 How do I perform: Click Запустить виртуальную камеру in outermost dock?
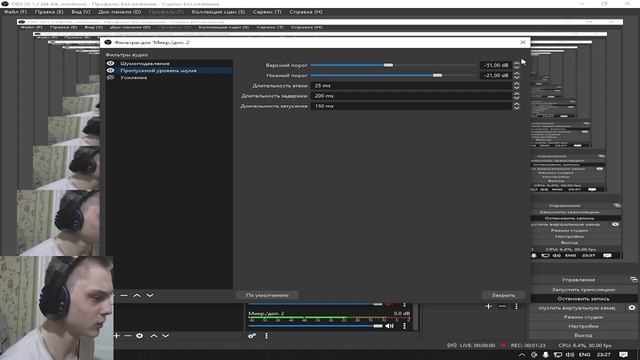(x=578, y=308)
